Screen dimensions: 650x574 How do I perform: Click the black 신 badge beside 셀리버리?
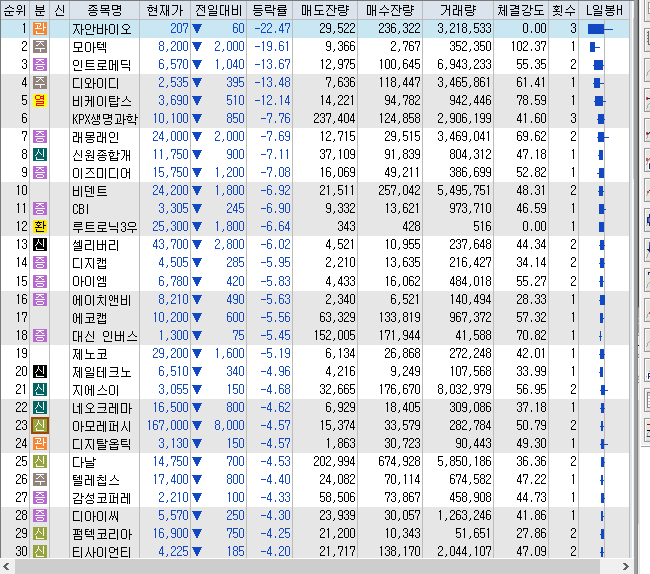40,245
